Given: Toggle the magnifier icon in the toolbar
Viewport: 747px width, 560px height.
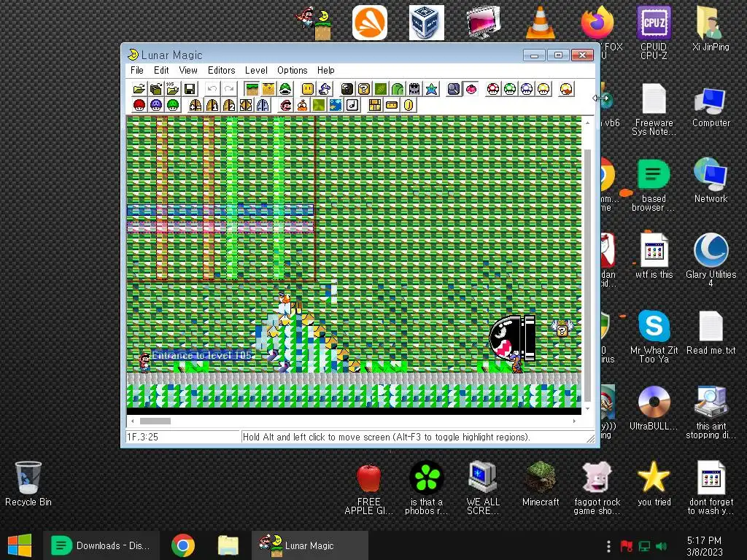Looking at the screenshot, I should click(x=454, y=89).
